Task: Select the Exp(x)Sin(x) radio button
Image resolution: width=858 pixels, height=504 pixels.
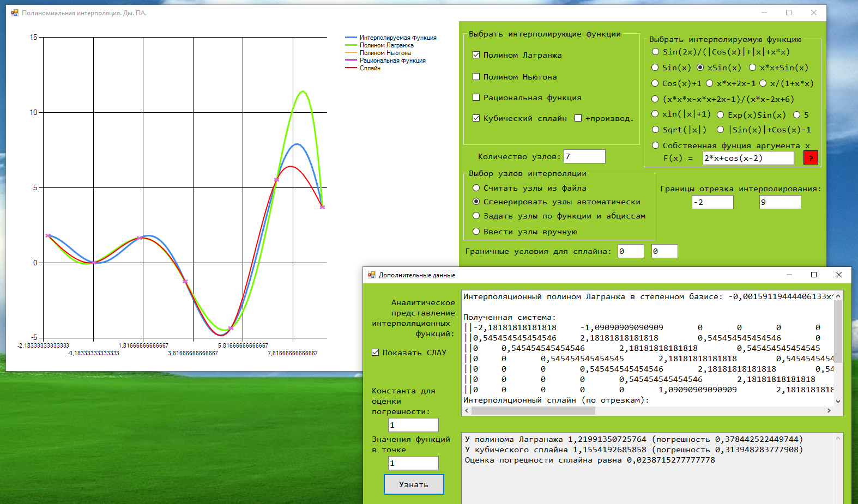Action: 721,115
